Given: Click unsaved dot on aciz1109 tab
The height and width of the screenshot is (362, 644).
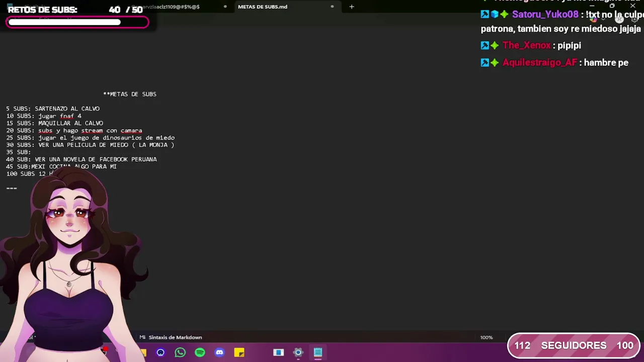Looking at the screenshot, I should [225, 7].
